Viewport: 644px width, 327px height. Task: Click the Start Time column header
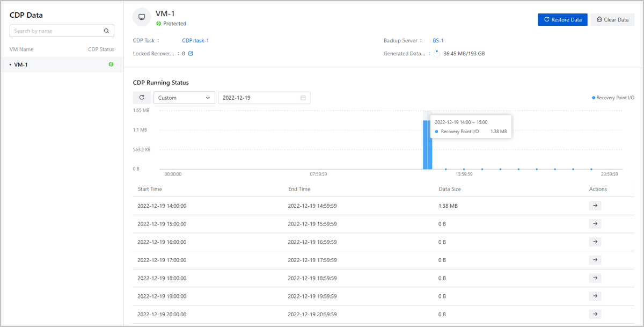(x=150, y=189)
